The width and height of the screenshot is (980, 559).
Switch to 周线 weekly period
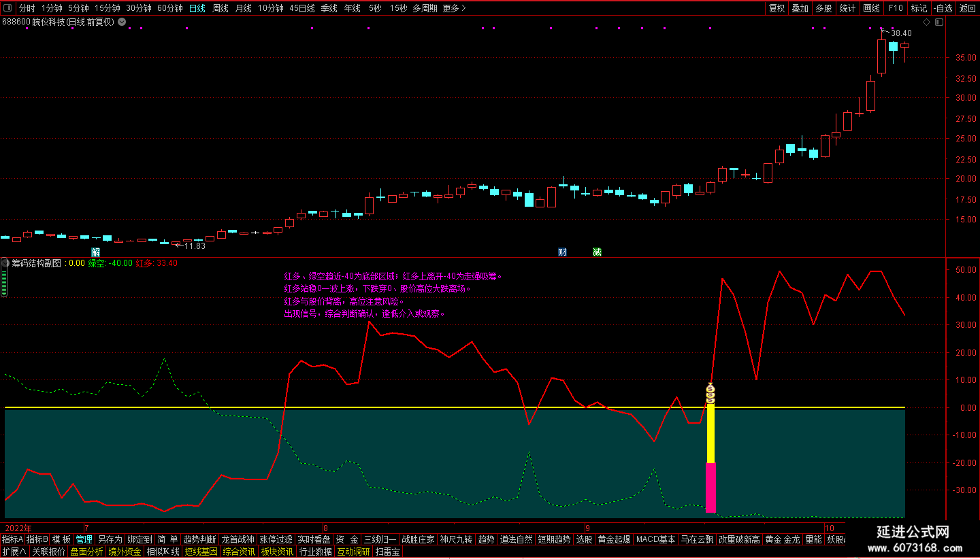pyautogui.click(x=220, y=8)
